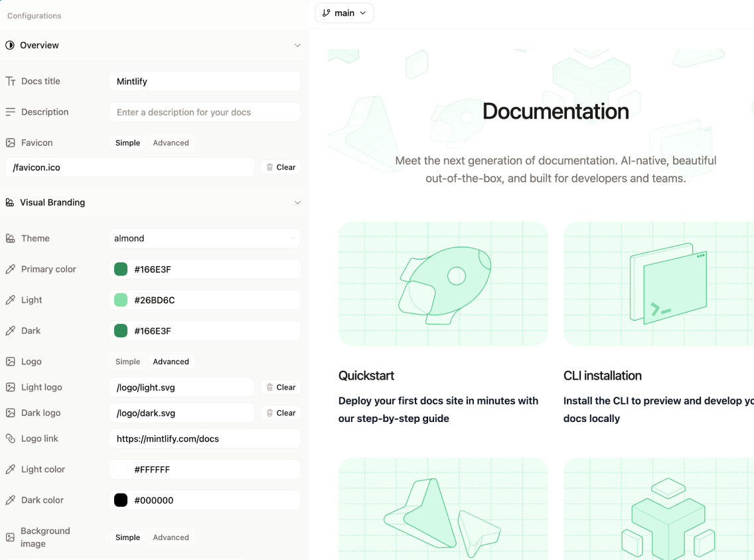Click the Visual Branding paintbrush icon

coord(10,202)
